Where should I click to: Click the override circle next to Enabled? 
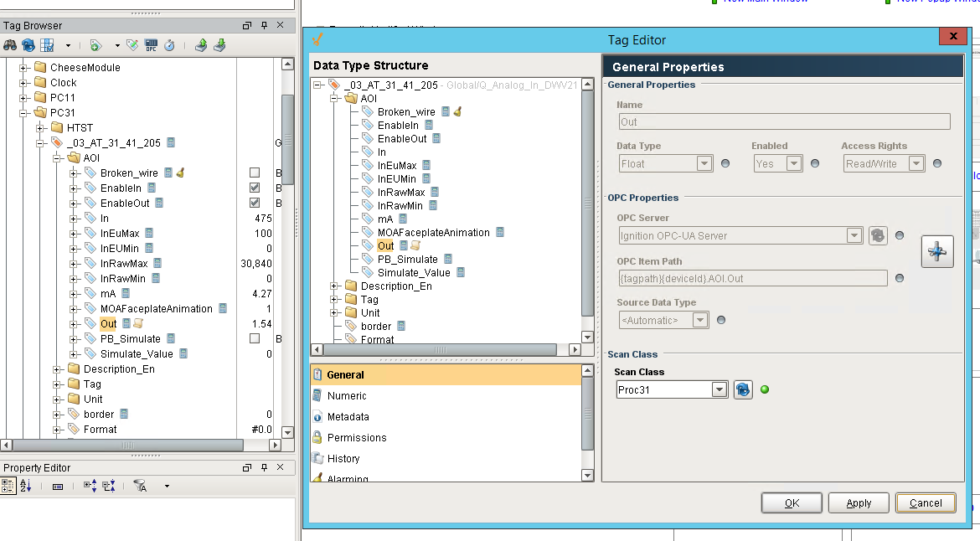tap(814, 163)
